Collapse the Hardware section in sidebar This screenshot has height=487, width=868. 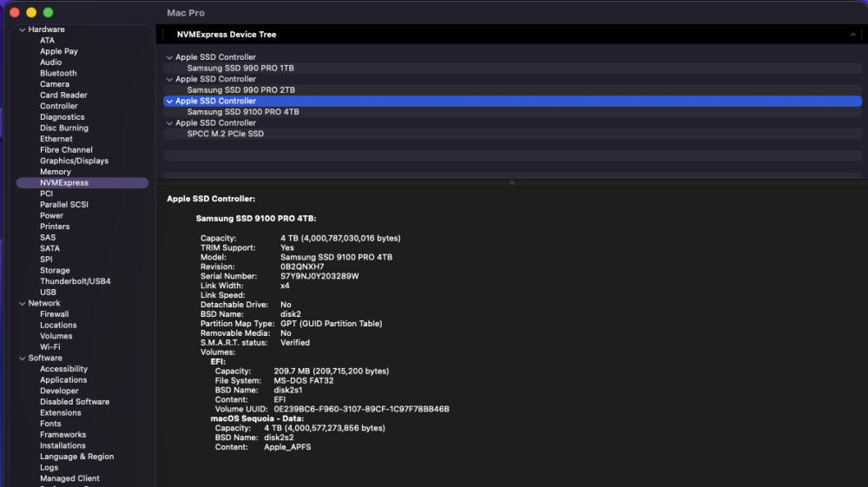(23, 30)
